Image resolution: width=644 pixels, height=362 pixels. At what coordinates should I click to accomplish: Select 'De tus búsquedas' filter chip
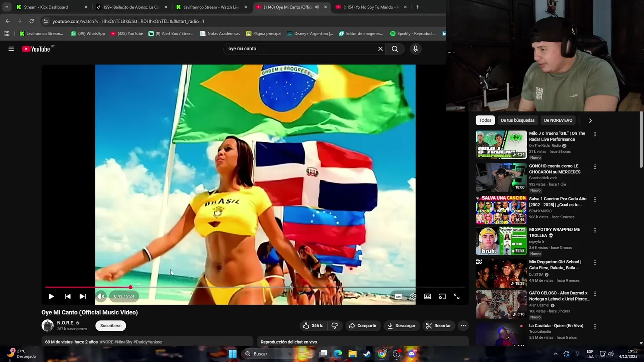pyautogui.click(x=518, y=120)
